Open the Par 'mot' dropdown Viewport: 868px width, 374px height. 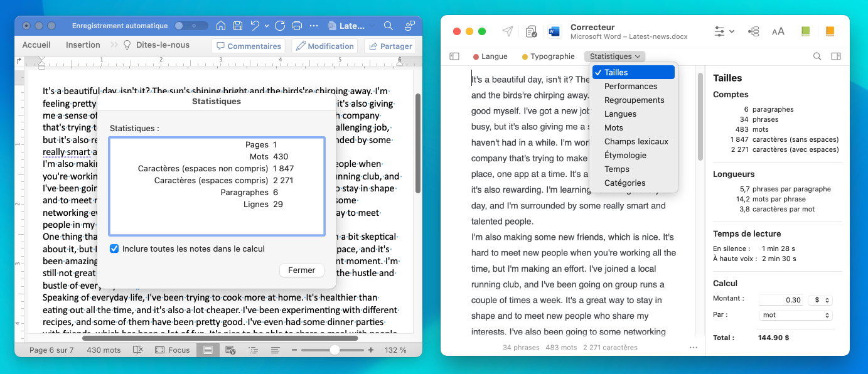coord(795,315)
